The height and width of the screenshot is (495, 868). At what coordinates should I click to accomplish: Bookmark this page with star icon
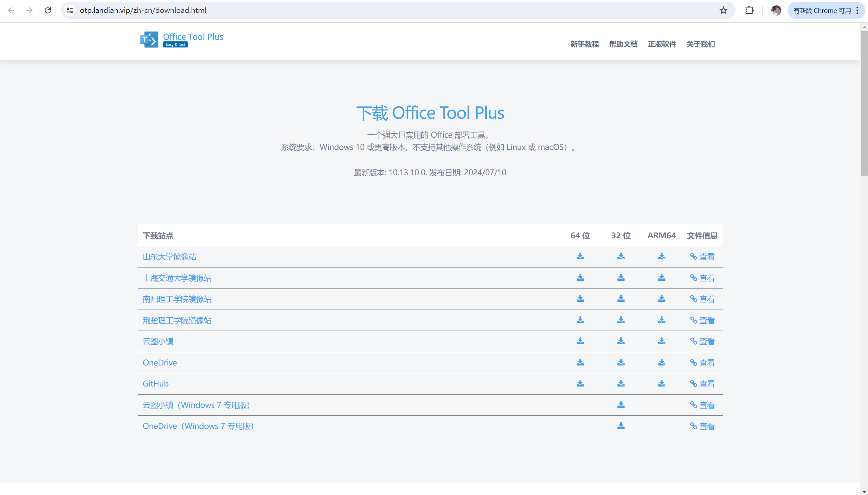(x=723, y=11)
